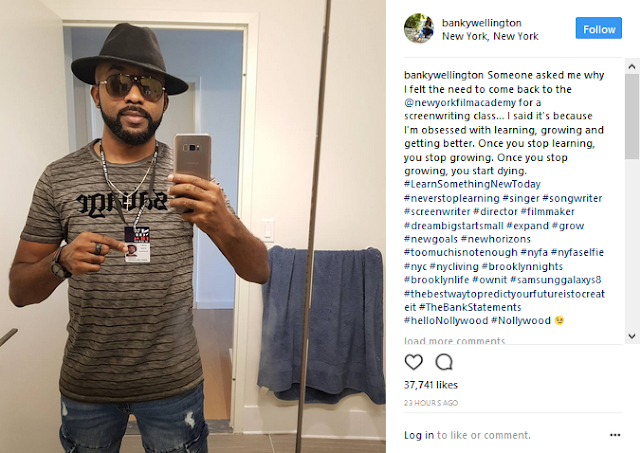Load more comments on the post
Screen dimensions: 640x453
point(454,340)
